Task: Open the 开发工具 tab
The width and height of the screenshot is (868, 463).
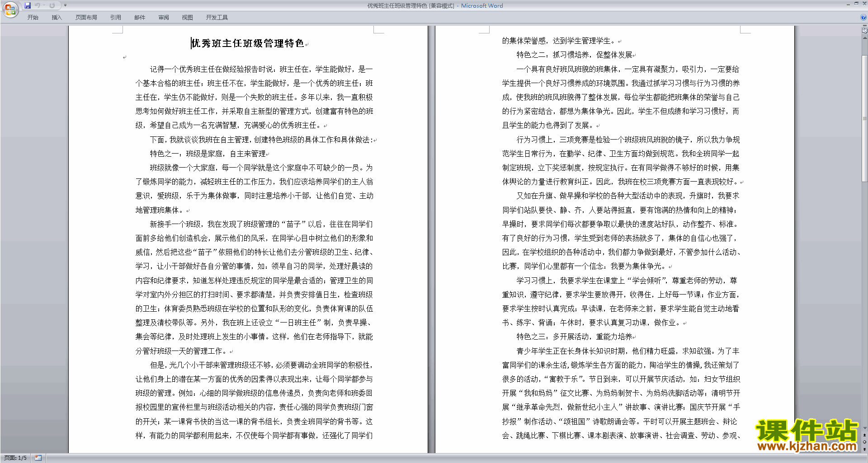Action: coord(217,17)
